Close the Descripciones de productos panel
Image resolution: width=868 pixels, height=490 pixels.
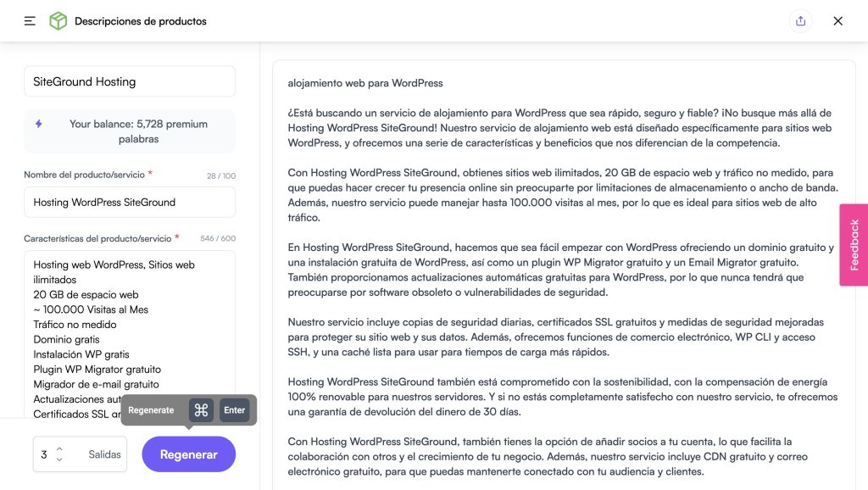(838, 21)
